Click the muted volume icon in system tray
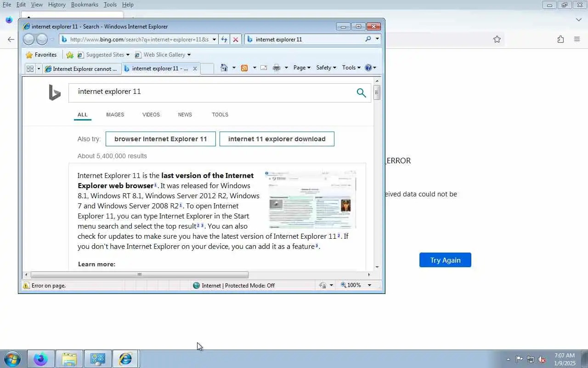The height and width of the screenshot is (368, 588). (542, 359)
